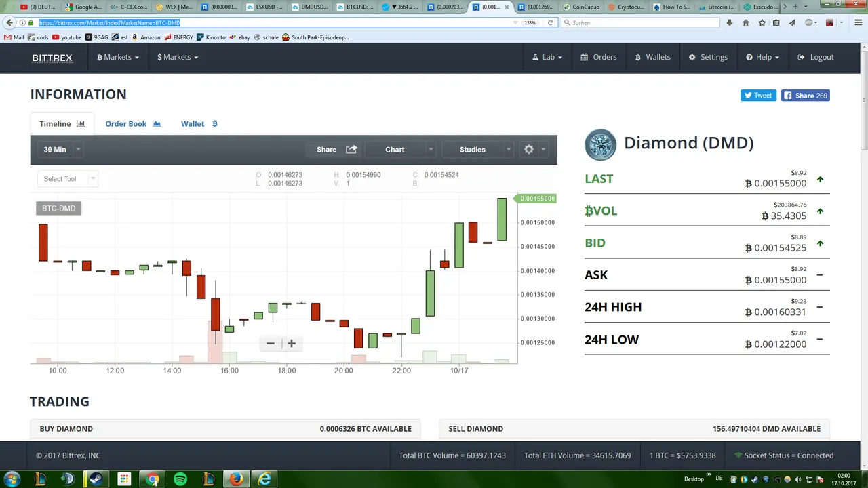This screenshot has height=488, width=868.
Task: Switch to the Litecoin browser tab
Action: 716,7
